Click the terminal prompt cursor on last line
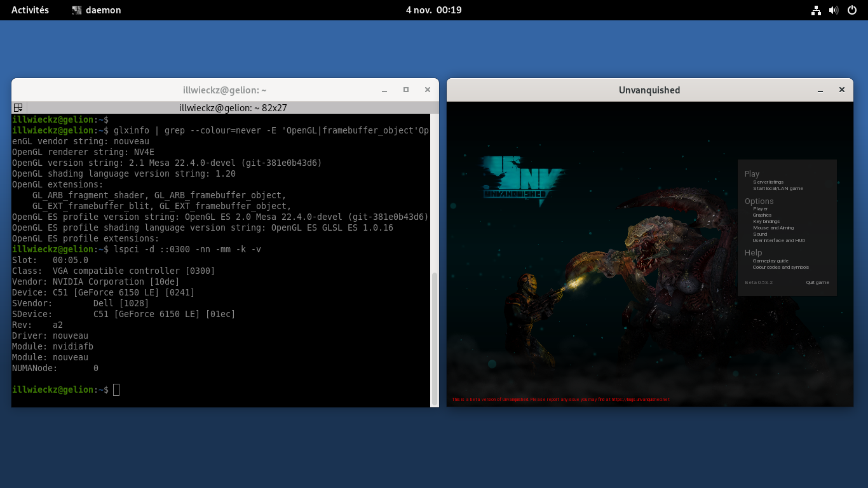This screenshot has width=868, height=488. (116, 390)
